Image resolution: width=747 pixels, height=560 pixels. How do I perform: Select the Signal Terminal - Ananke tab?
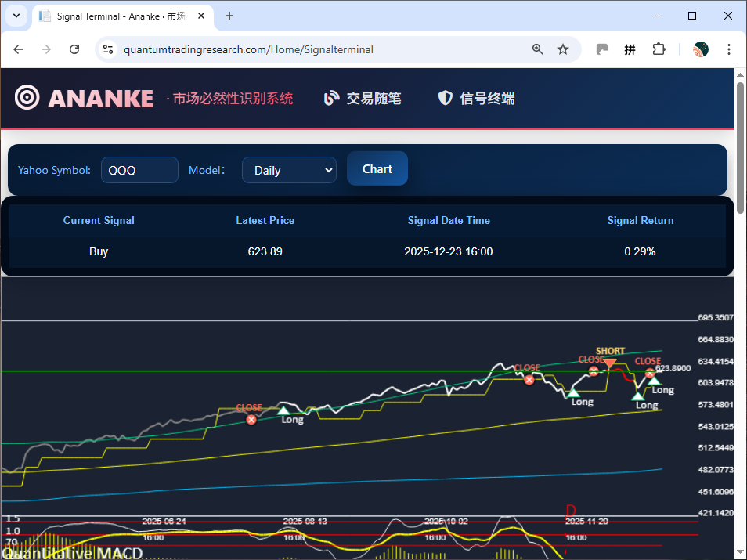click(x=122, y=16)
